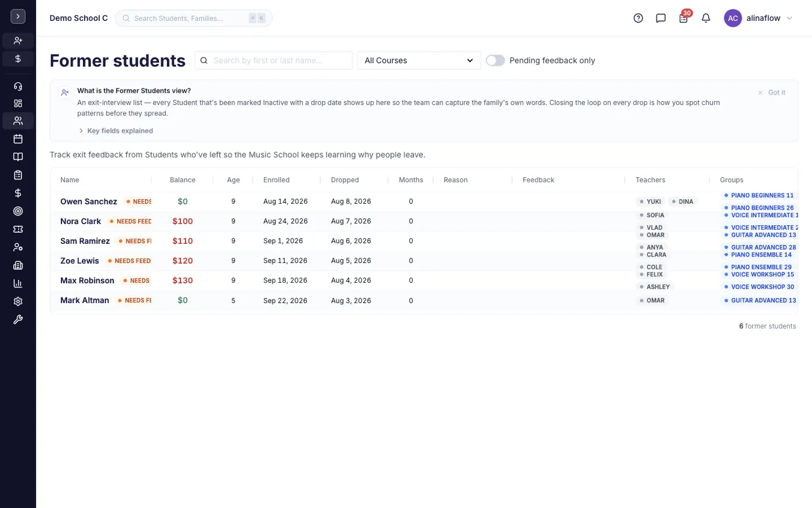
Task: Click the Groups column header
Action: pos(732,180)
